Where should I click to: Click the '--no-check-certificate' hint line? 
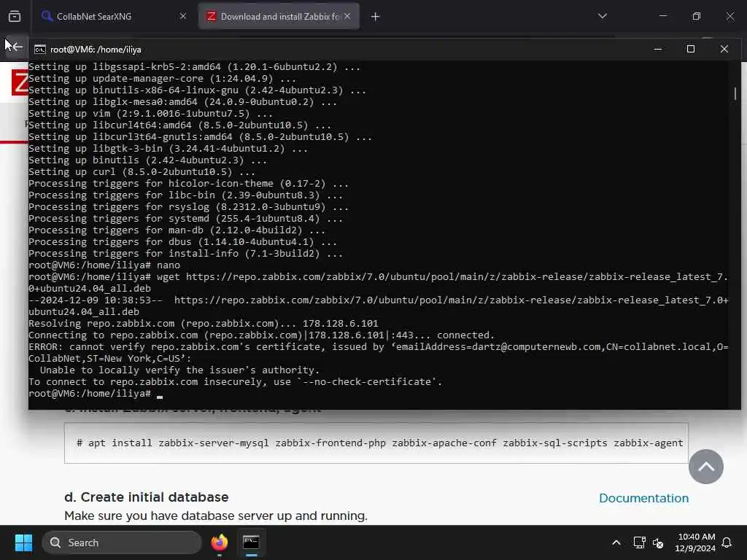pyautogui.click(x=236, y=381)
